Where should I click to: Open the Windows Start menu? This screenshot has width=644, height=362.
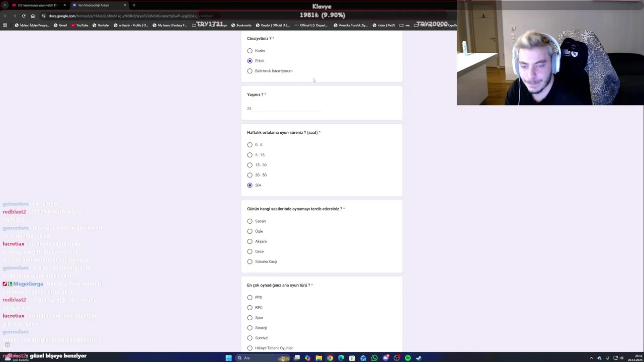pos(229,358)
